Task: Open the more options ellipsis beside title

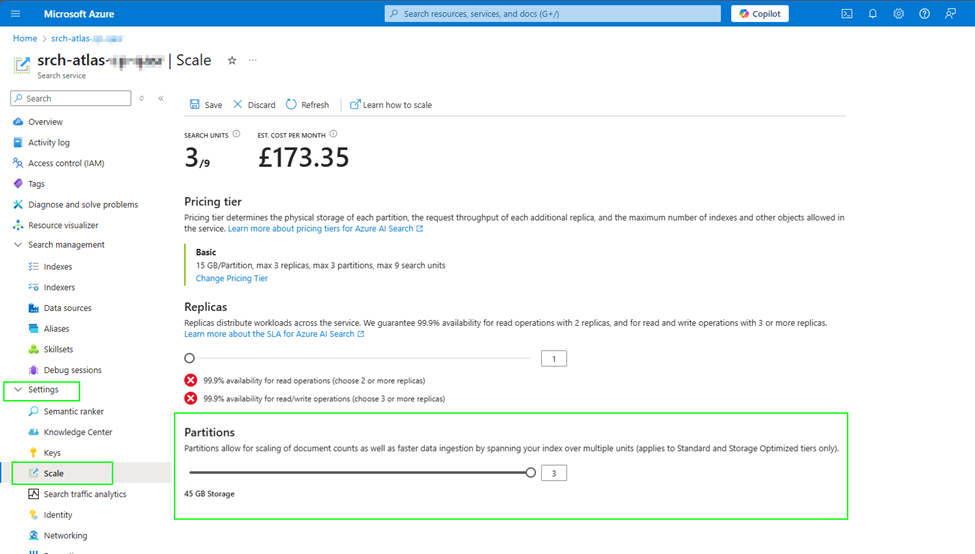Action: (x=252, y=60)
